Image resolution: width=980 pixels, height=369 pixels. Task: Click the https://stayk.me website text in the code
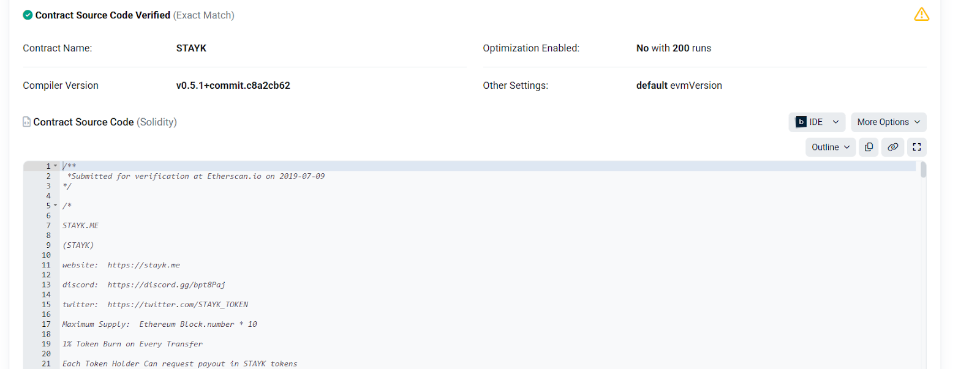coord(143,265)
